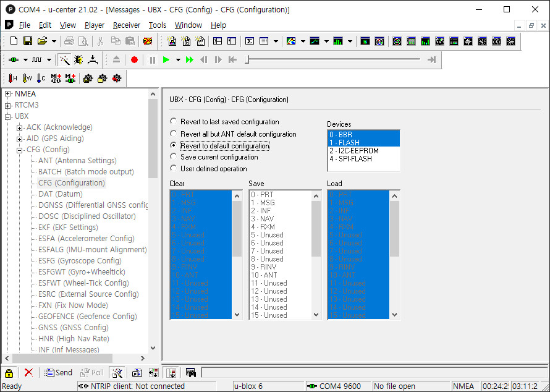Screen dimensions: 550x392
Task: Select 10 - ANT in Save list
Action: (281, 275)
